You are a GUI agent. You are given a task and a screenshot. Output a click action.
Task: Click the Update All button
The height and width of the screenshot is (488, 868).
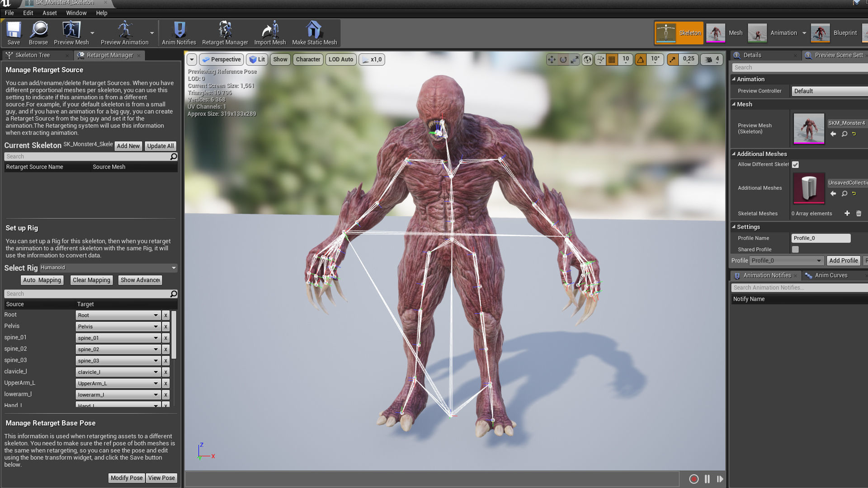160,146
